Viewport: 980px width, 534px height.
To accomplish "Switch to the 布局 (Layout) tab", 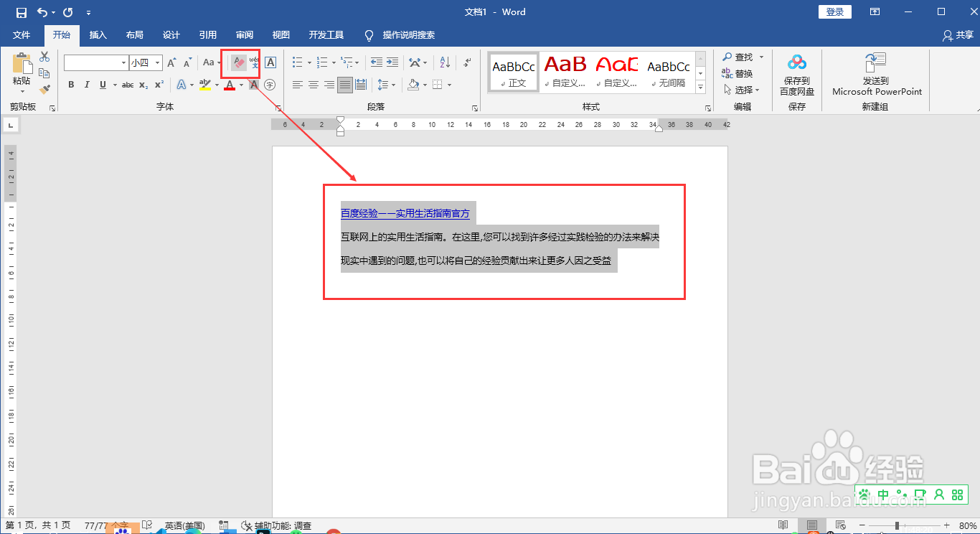I will [134, 35].
